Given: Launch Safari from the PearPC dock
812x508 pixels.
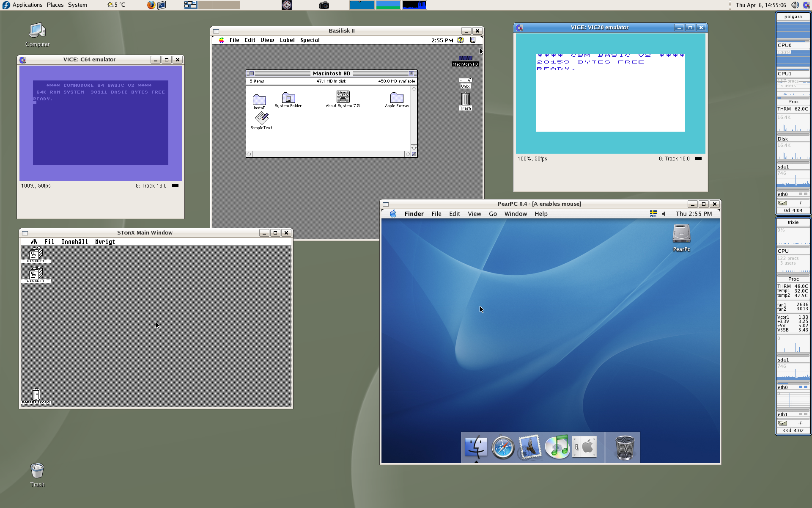Looking at the screenshot, I should coord(503,447).
